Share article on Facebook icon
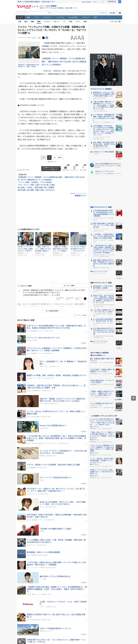Image resolution: width=138 pixels, height=644 pixels. (47, 38)
